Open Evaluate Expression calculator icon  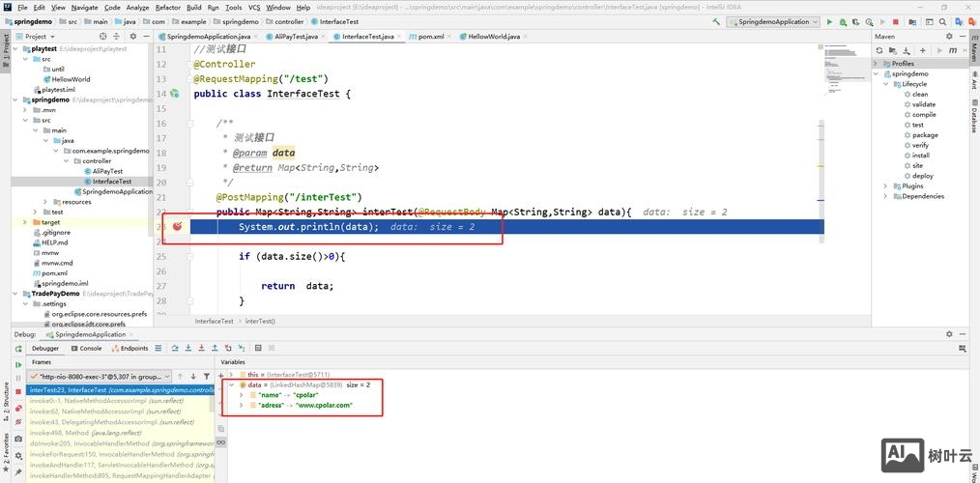[258, 348]
